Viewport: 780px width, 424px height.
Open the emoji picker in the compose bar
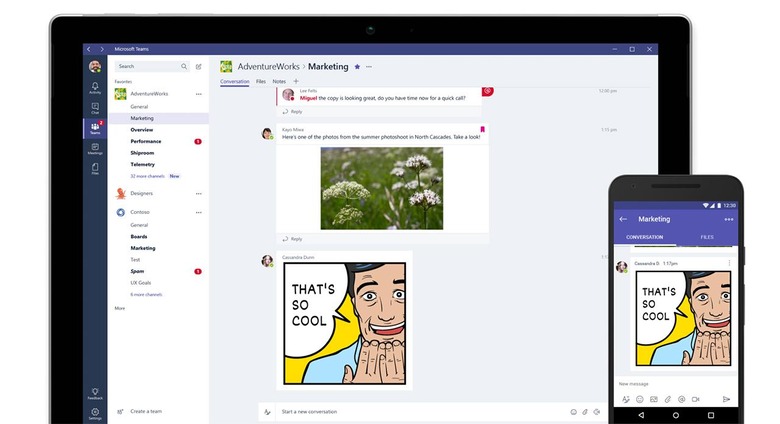point(573,411)
